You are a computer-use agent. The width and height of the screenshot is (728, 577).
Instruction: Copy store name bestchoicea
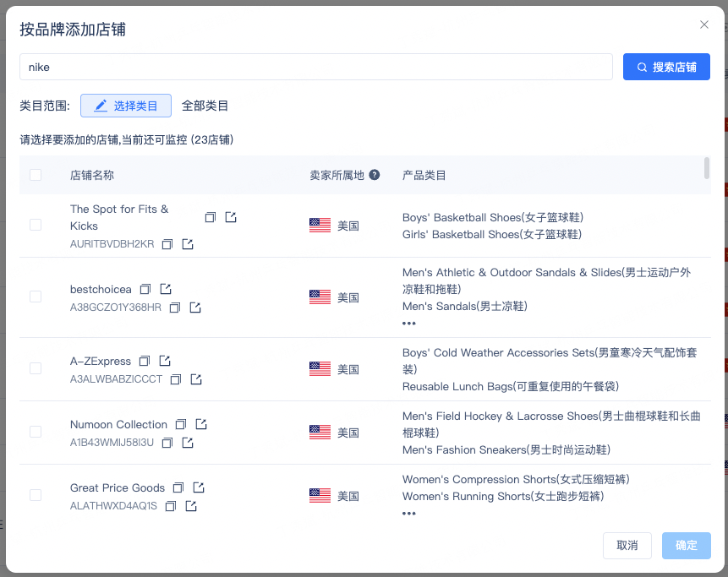click(145, 289)
